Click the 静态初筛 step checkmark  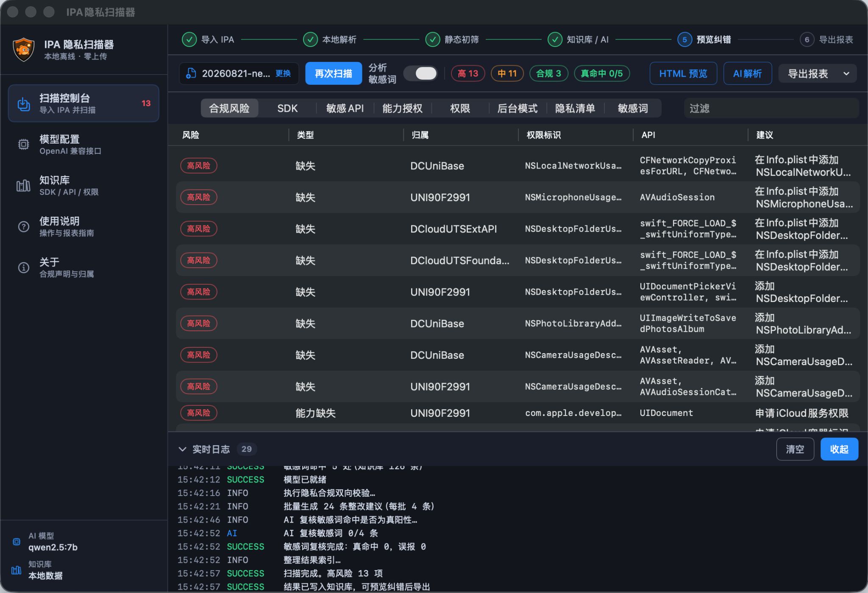tap(433, 39)
